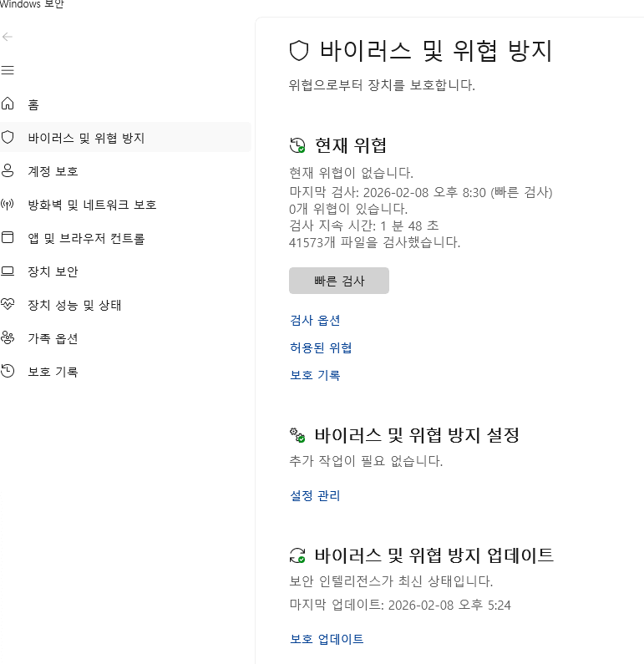Open 방화벽 및 네트워크 보호 page
This screenshot has width=644, height=664.
coord(92,205)
